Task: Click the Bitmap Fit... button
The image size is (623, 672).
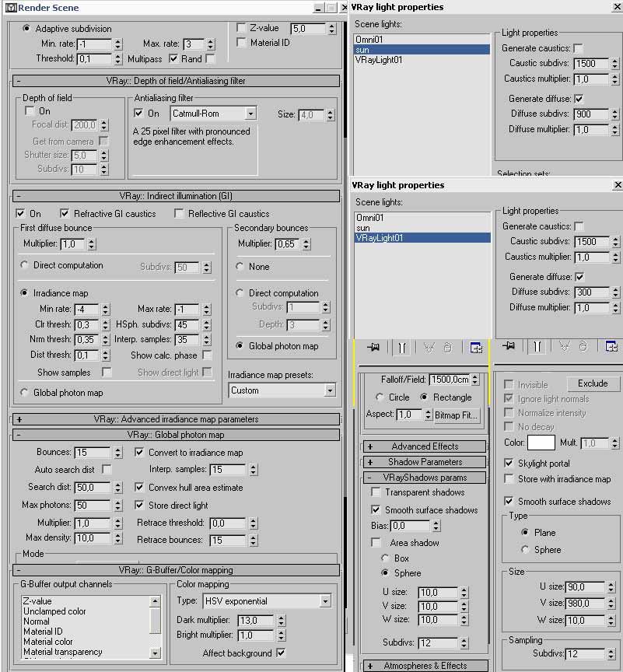Action: coord(457,415)
